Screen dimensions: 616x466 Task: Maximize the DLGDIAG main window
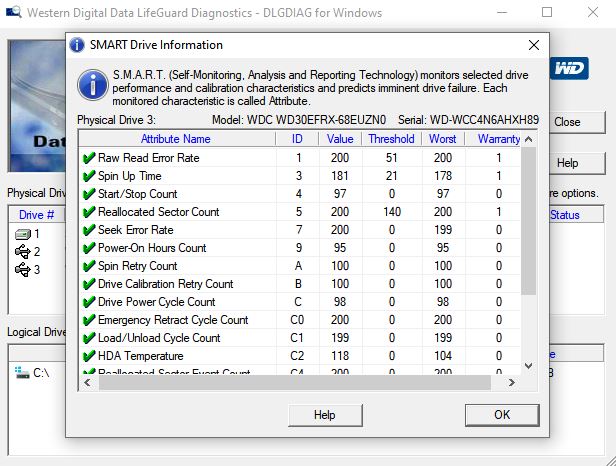[547, 12]
